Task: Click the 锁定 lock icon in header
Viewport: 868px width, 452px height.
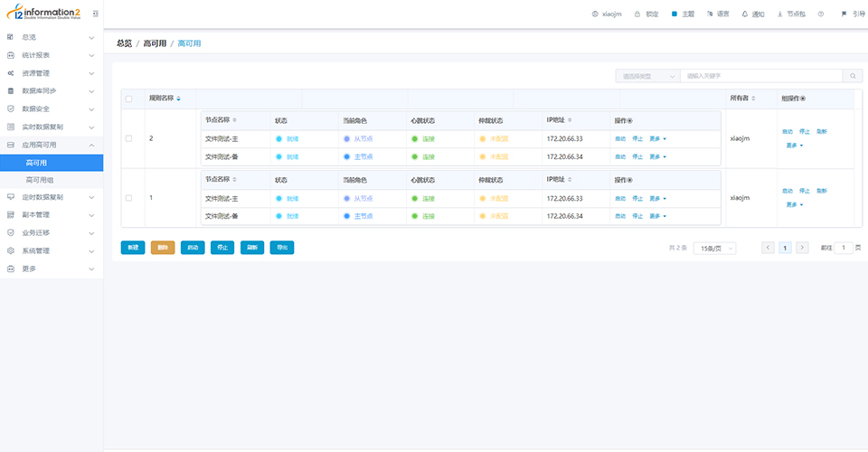Action: pyautogui.click(x=637, y=14)
